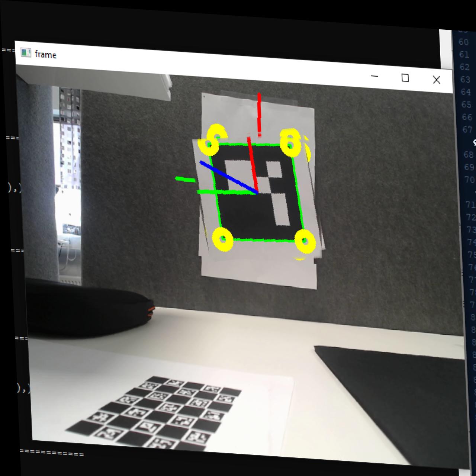Click line number 60 in the editor gutter

463,42
